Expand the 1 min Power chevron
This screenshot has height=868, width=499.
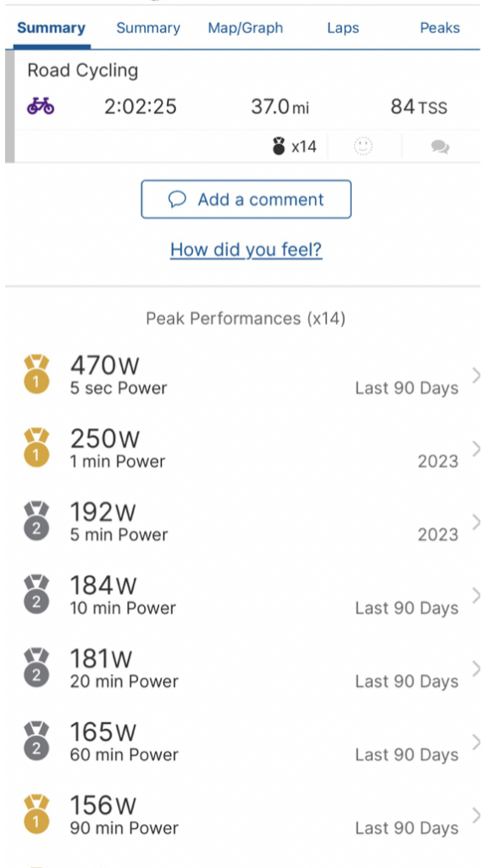tap(476, 448)
